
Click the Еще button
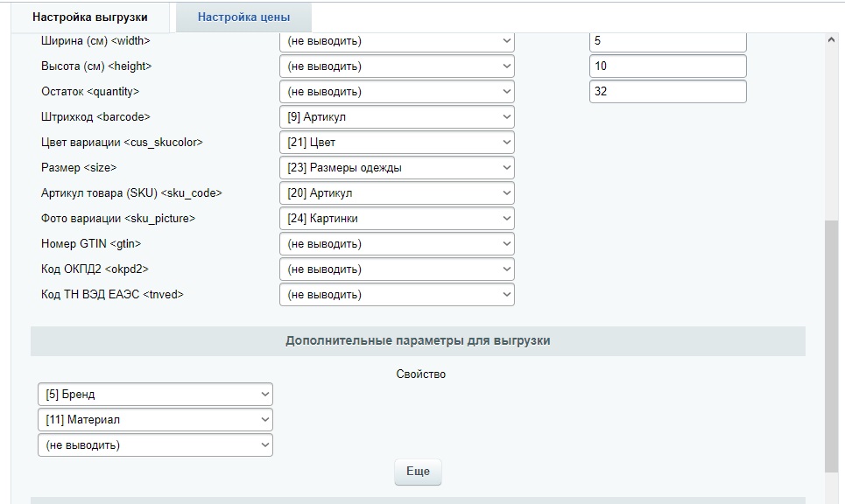coord(418,472)
